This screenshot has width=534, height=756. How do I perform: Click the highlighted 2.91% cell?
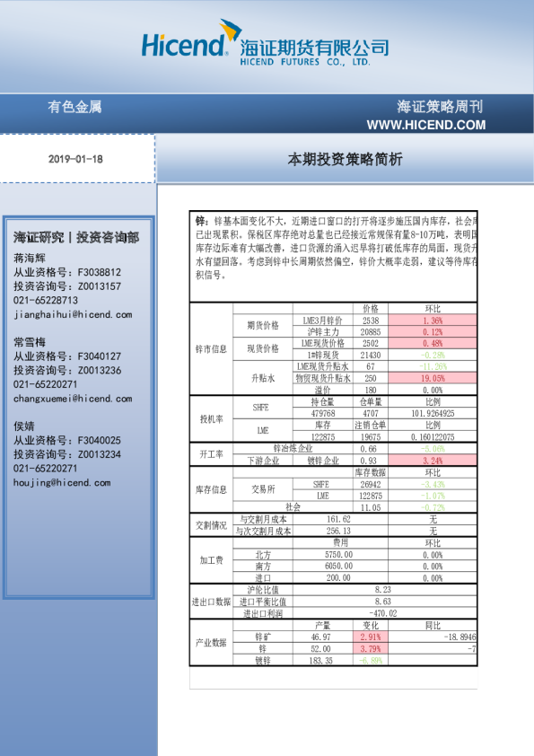point(371,637)
